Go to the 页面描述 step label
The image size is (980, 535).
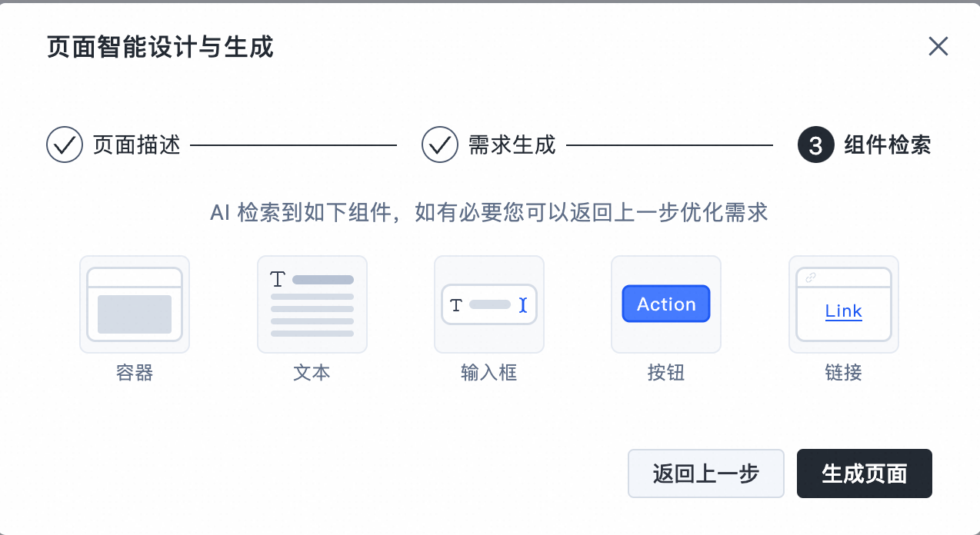coord(137,145)
